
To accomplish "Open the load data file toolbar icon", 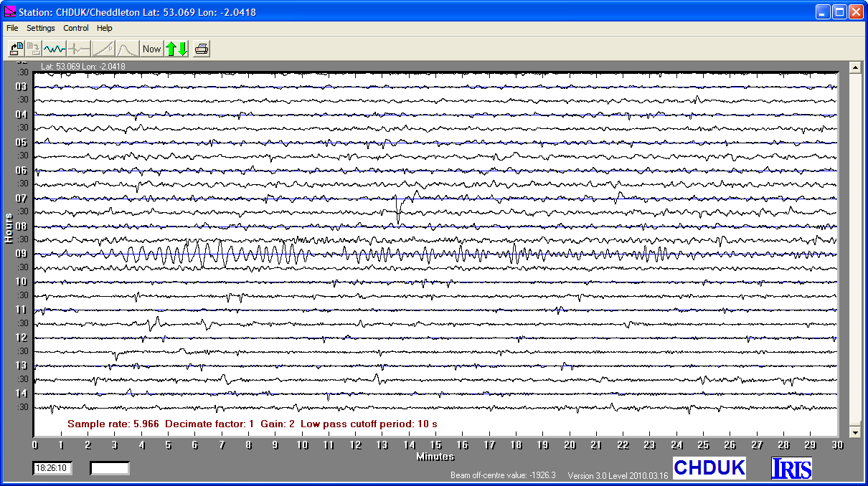I will tap(16, 49).
